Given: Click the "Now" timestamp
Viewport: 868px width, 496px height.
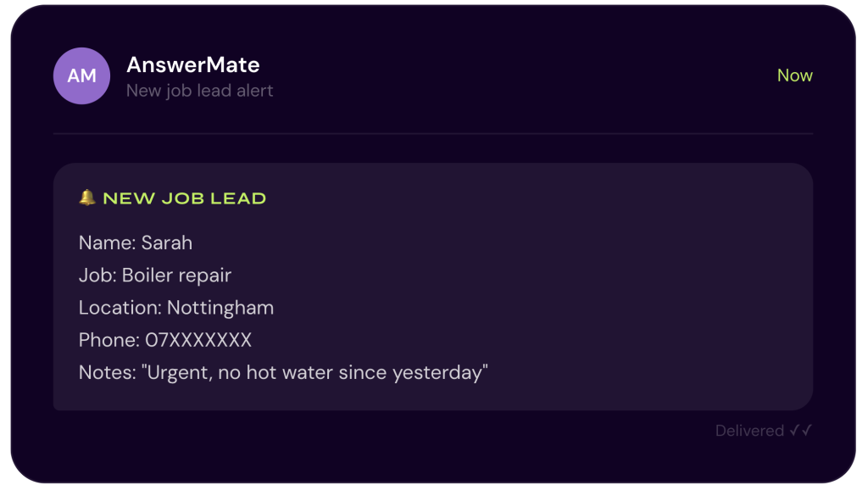Looking at the screenshot, I should pos(794,75).
